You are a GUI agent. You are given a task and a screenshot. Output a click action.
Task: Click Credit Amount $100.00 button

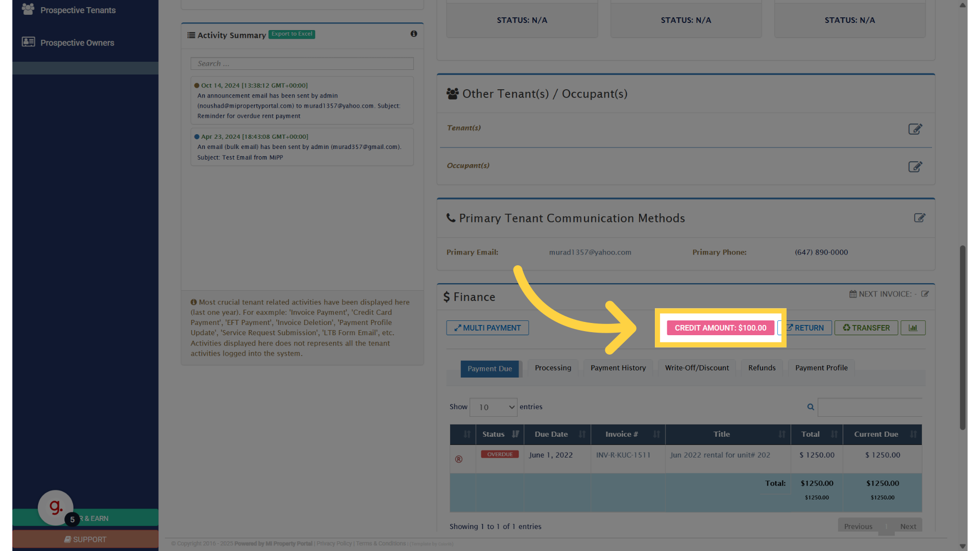(x=720, y=328)
